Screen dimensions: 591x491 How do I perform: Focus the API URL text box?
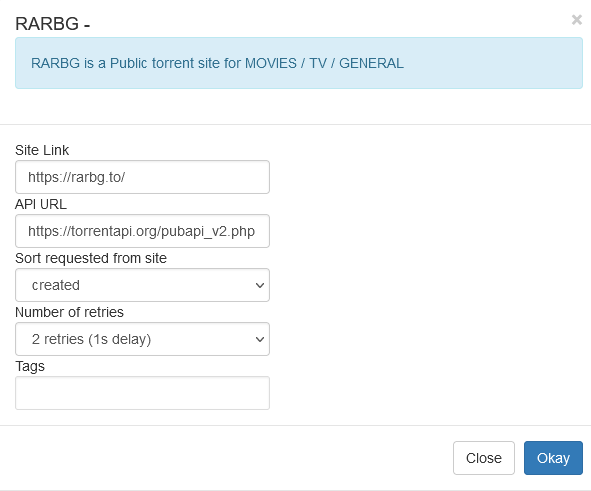(142, 231)
